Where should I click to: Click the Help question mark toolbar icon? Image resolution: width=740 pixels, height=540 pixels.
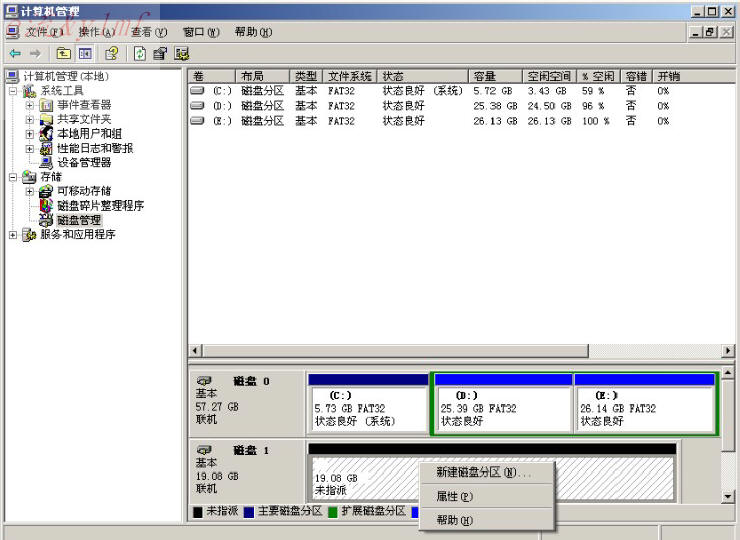(x=112, y=53)
